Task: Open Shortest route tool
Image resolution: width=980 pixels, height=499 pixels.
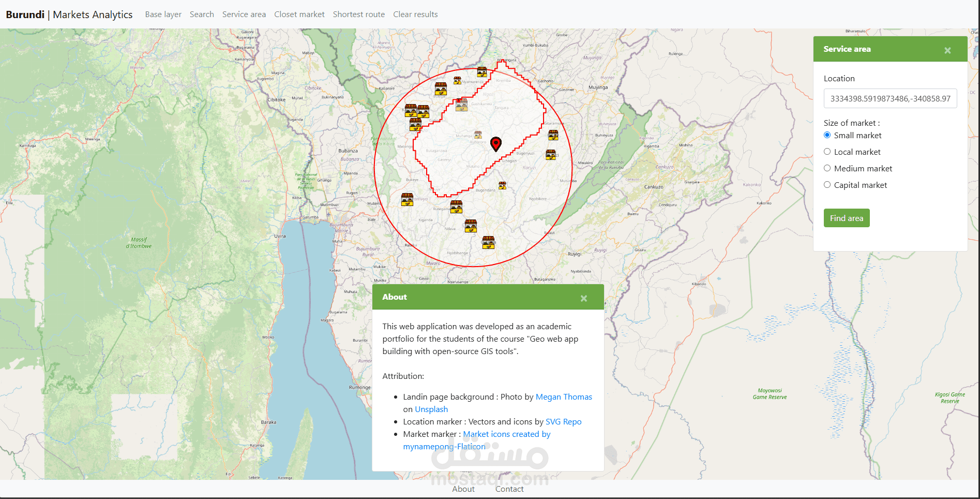Action: [359, 14]
